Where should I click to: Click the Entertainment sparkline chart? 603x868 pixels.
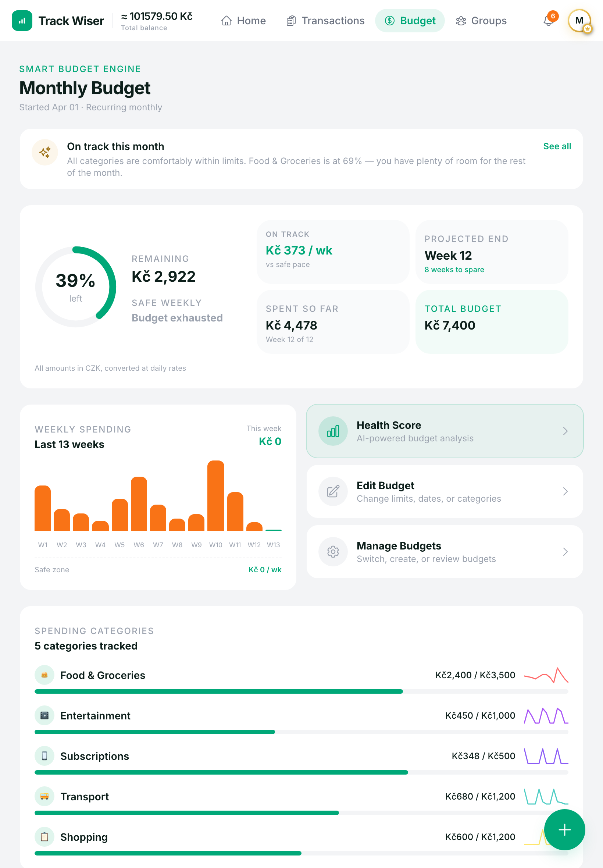pyautogui.click(x=546, y=715)
